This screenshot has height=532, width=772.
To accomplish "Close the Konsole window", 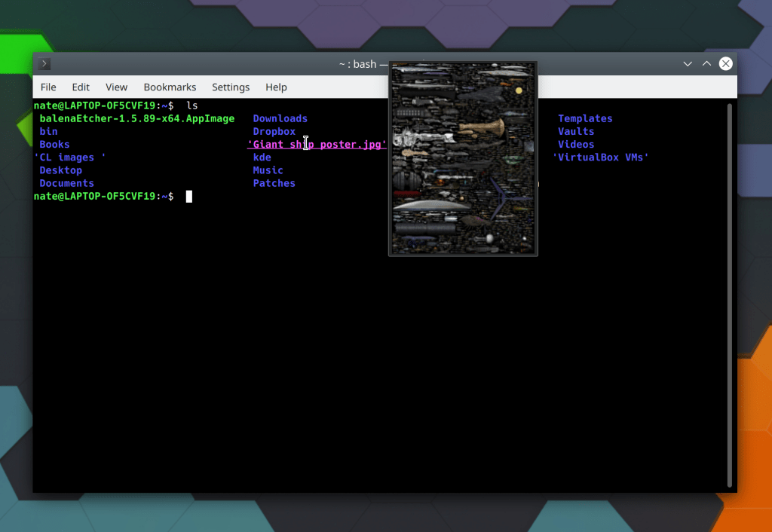I will tap(725, 64).
